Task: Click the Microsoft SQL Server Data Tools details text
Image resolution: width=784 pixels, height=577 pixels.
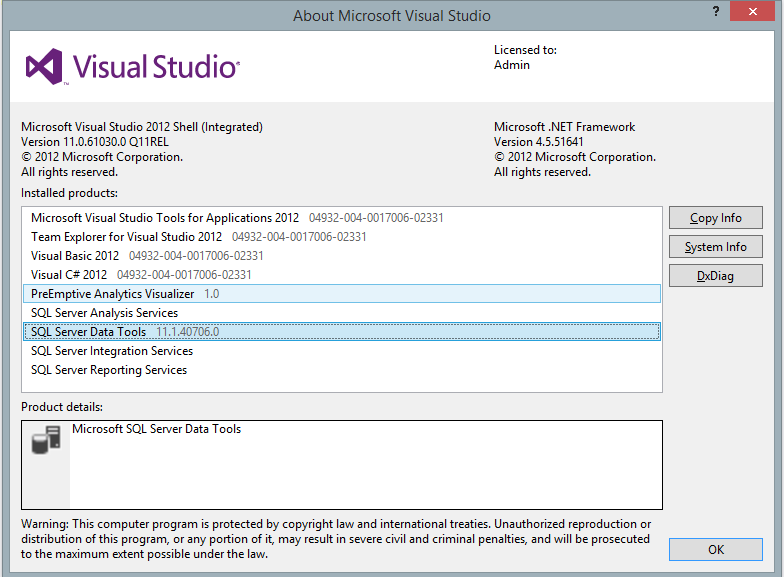Action: pos(156,429)
